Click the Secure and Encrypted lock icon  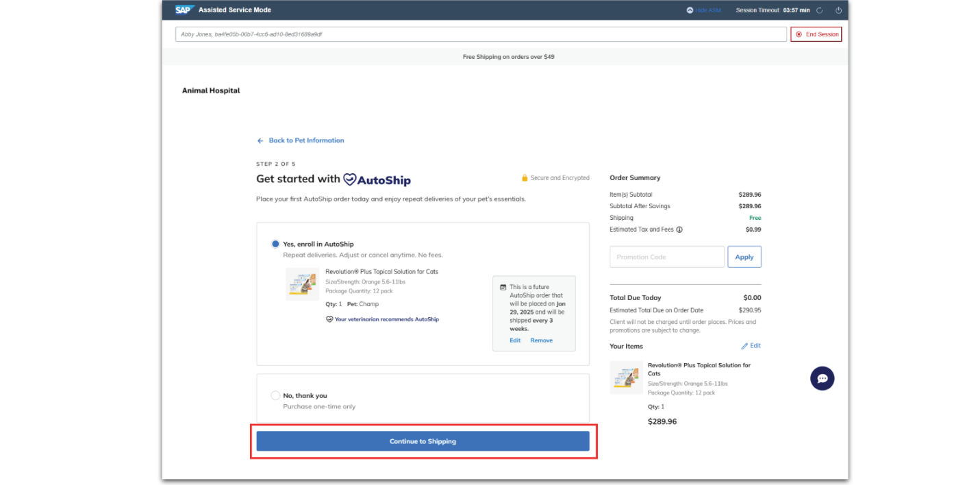tap(525, 178)
